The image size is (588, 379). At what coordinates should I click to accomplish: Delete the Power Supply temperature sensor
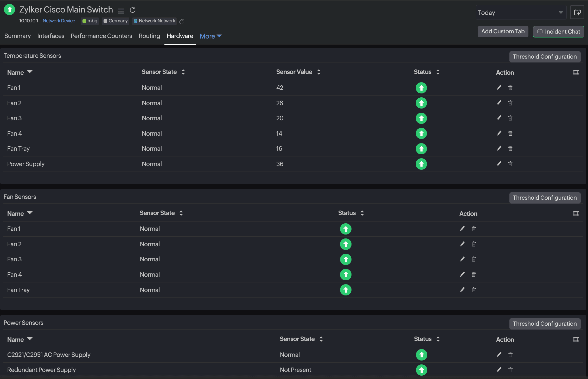[x=510, y=164]
